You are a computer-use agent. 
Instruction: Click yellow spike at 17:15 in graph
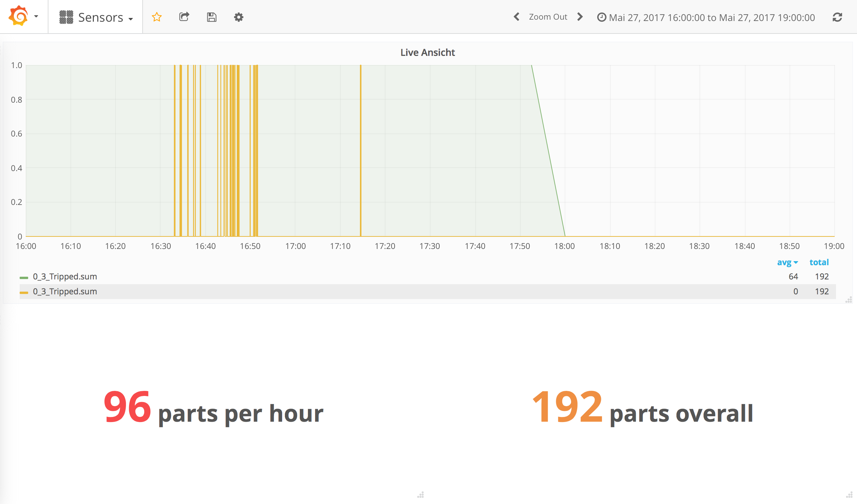(361, 150)
